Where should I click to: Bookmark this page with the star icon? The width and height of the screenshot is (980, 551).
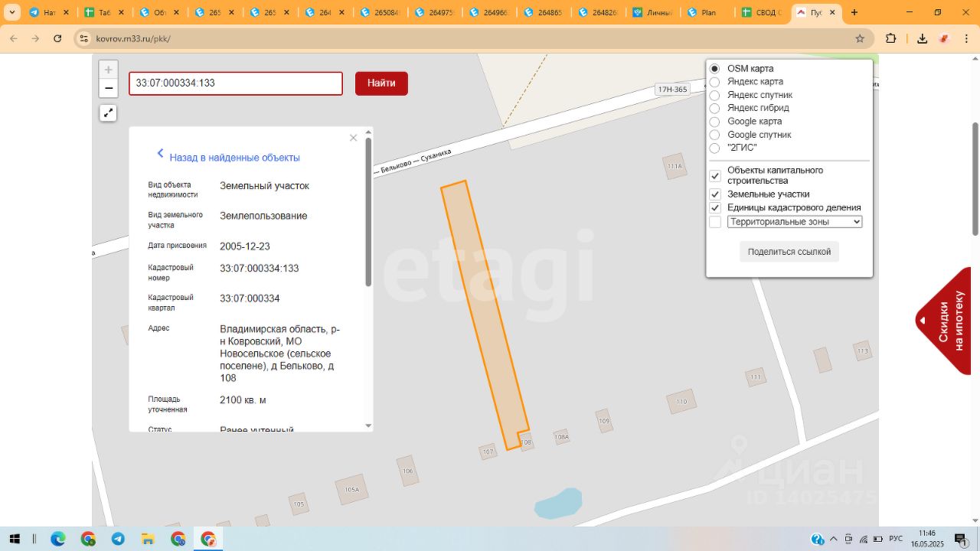860,38
